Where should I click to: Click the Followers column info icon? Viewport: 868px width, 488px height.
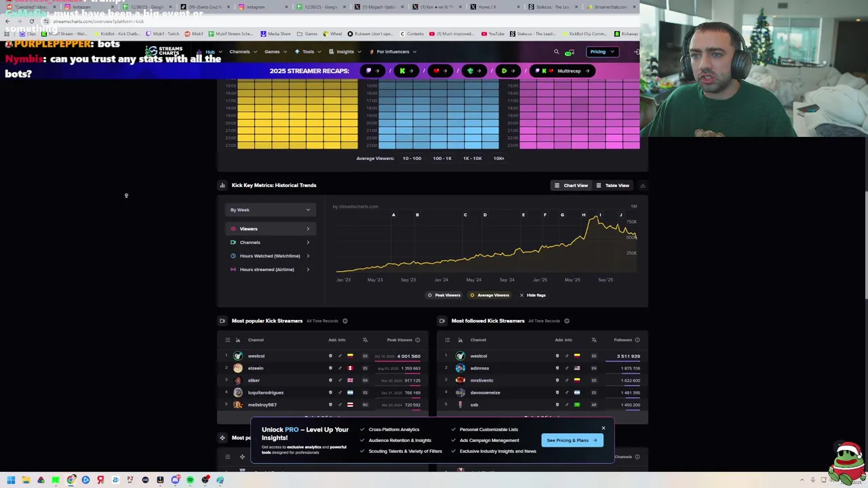637,340
